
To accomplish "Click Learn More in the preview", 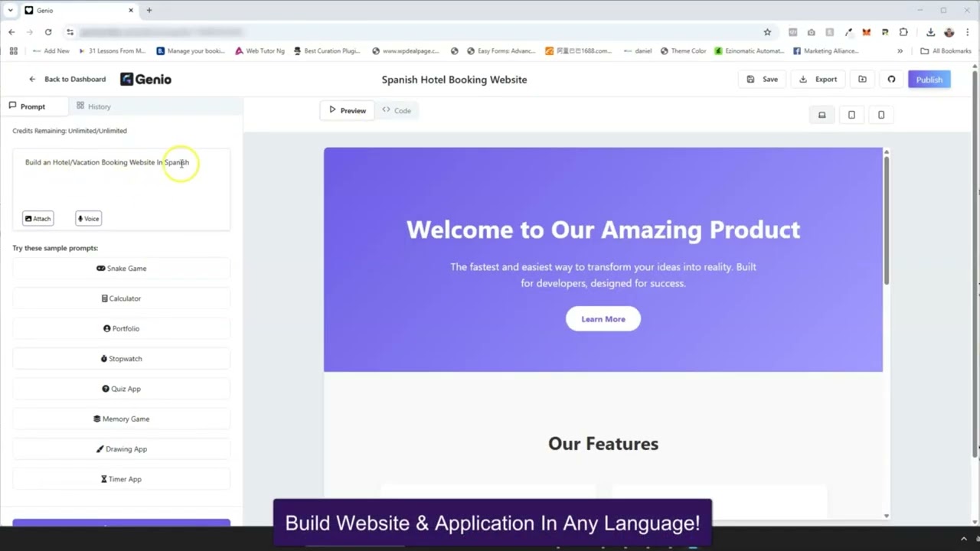I will (x=603, y=319).
